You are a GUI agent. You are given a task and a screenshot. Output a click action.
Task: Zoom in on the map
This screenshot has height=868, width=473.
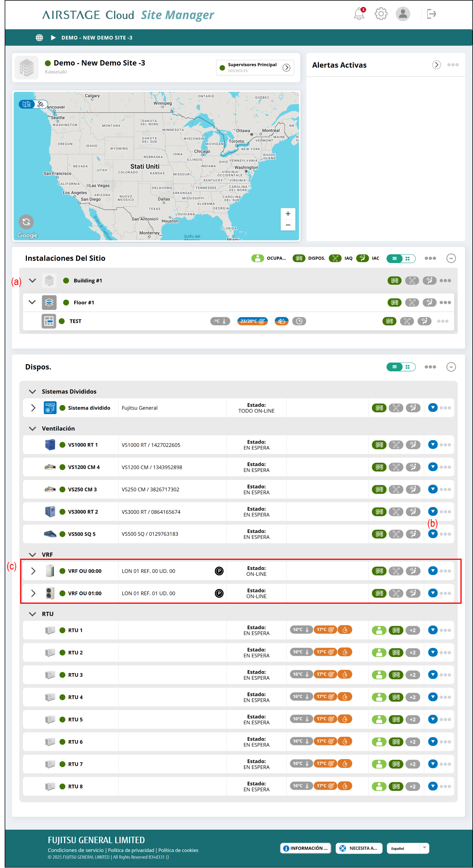tap(288, 214)
